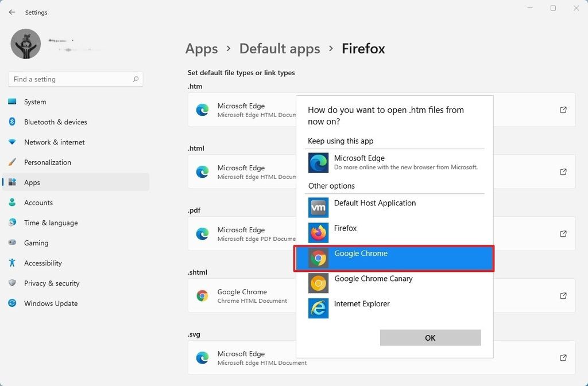This screenshot has width=588, height=386.
Task: Click the back arrow in Settings
Action: coord(11,12)
